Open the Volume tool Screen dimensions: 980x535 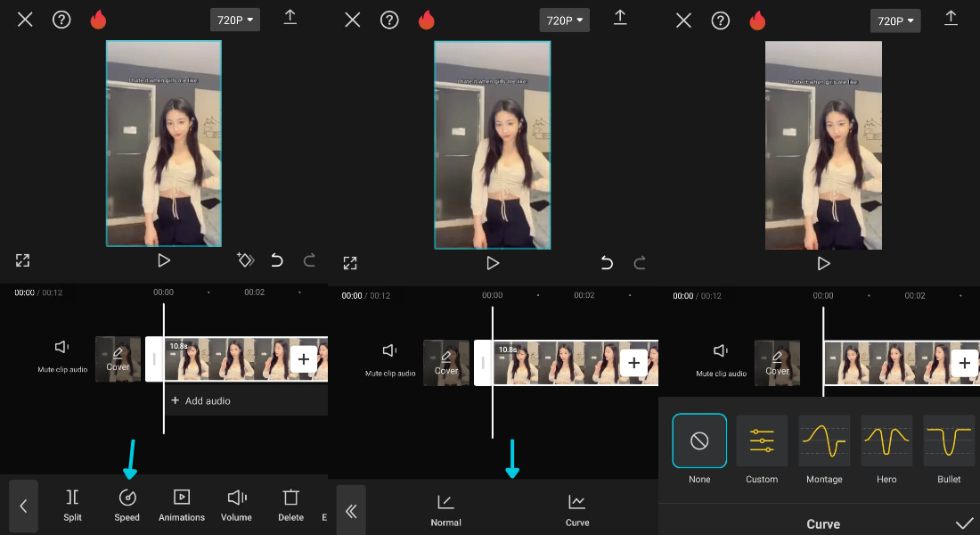click(x=236, y=506)
